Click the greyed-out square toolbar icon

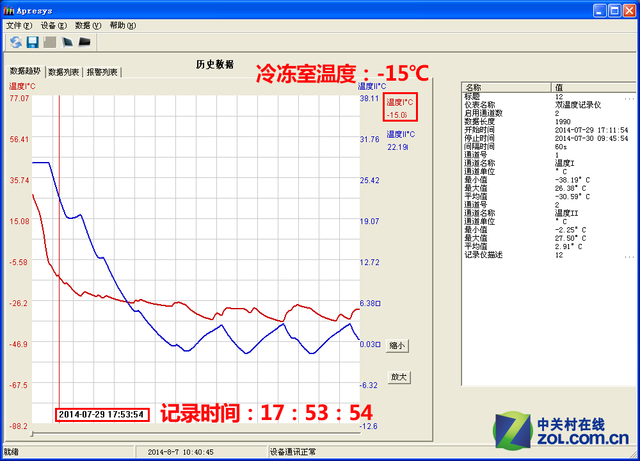(x=50, y=42)
